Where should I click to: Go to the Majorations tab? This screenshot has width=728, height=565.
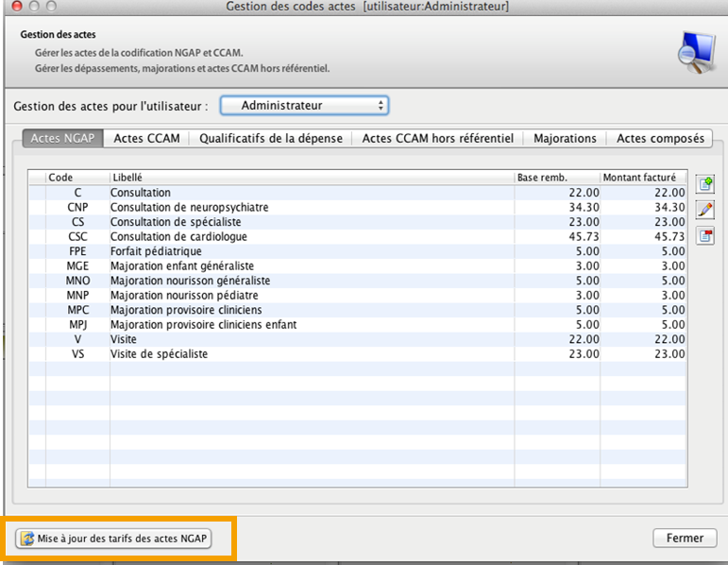tap(565, 138)
